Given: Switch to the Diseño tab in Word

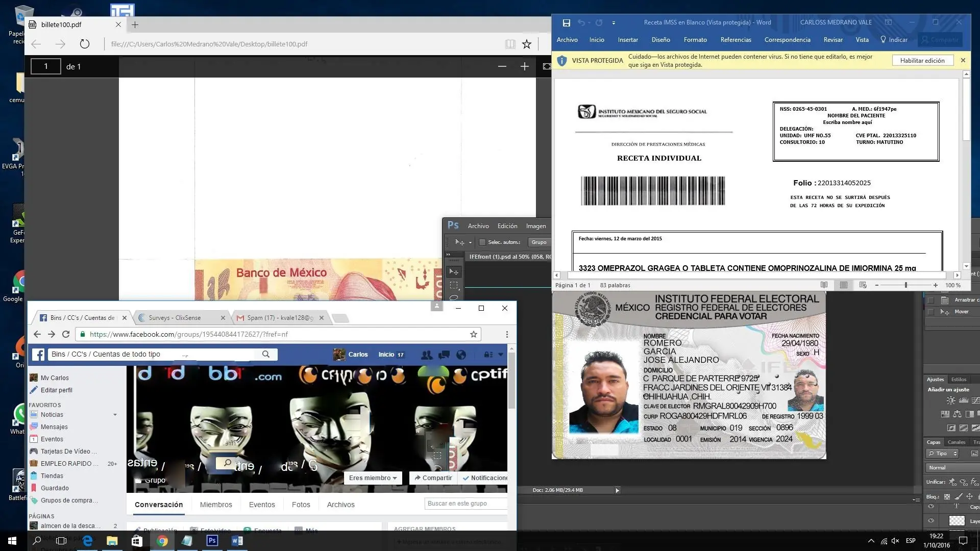Looking at the screenshot, I should tap(660, 40).
